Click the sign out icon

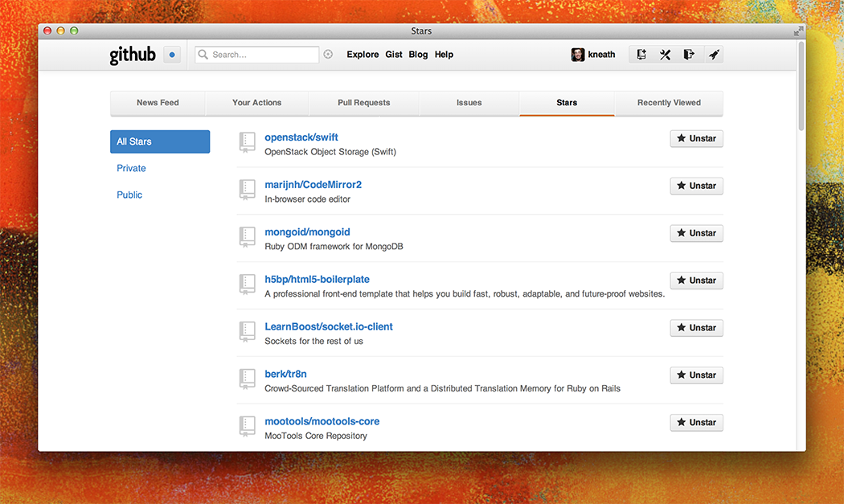click(689, 55)
